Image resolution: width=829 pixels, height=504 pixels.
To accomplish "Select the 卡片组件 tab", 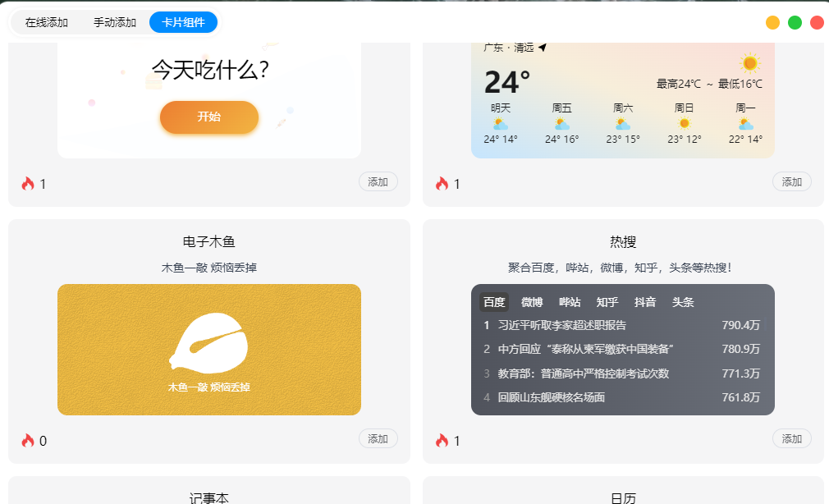I will pyautogui.click(x=184, y=22).
